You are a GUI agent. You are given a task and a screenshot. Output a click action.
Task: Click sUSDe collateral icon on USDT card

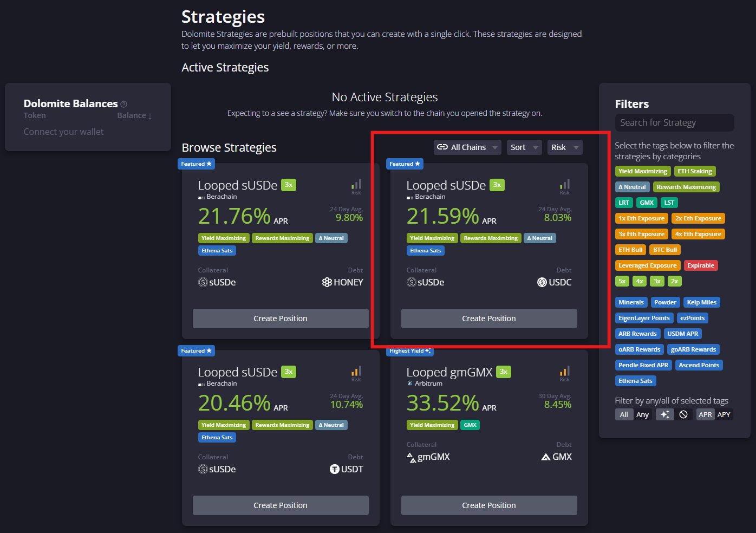(x=203, y=469)
